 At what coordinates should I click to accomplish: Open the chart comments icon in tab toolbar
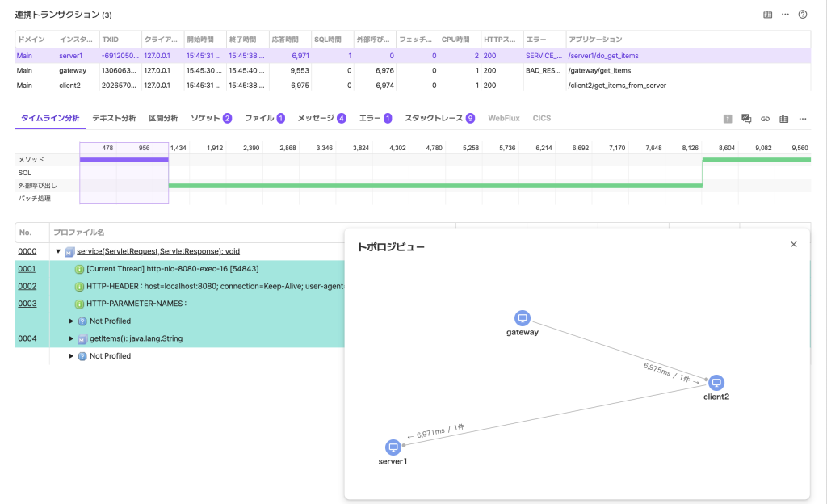click(x=746, y=119)
